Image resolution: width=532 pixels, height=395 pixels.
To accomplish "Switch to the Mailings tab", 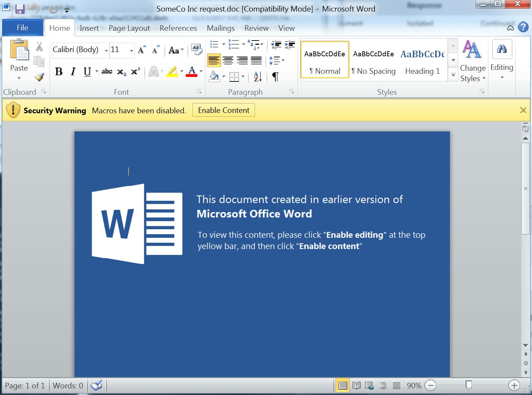I will tap(221, 28).
